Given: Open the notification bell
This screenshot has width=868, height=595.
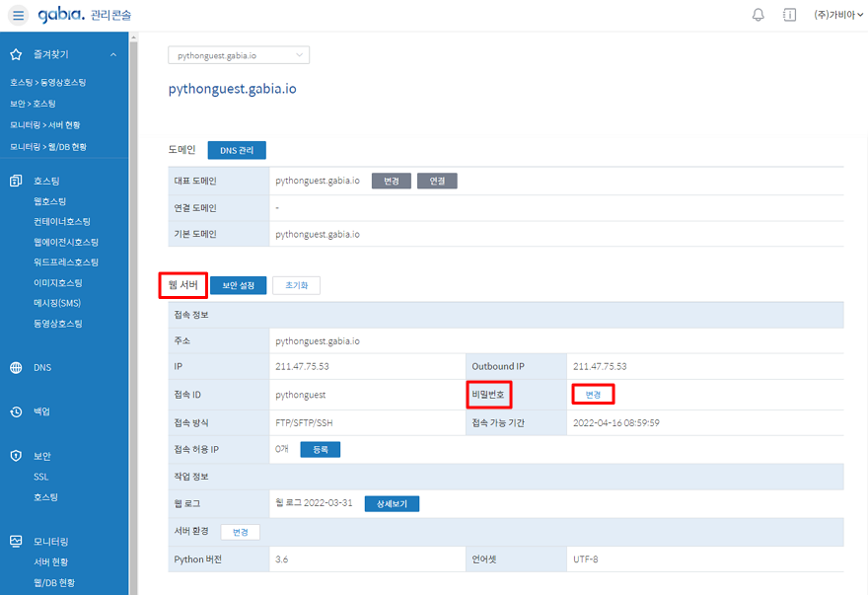Looking at the screenshot, I should (758, 15).
